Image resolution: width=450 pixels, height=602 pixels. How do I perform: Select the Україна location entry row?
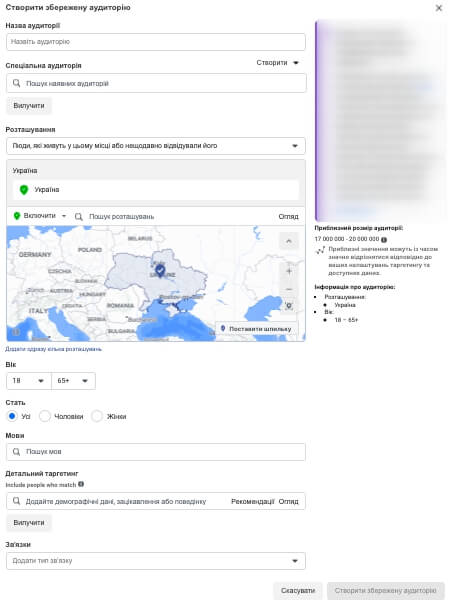coord(156,190)
